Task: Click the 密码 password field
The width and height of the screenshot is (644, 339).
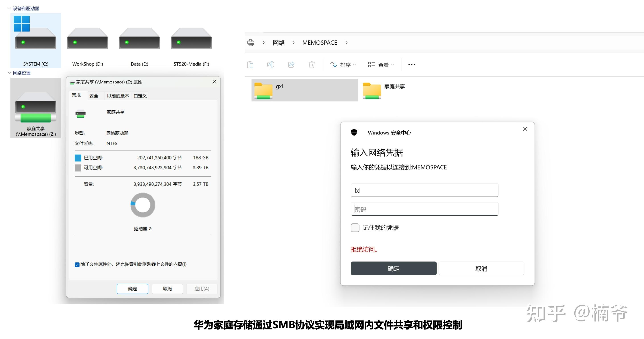Action: tap(425, 209)
